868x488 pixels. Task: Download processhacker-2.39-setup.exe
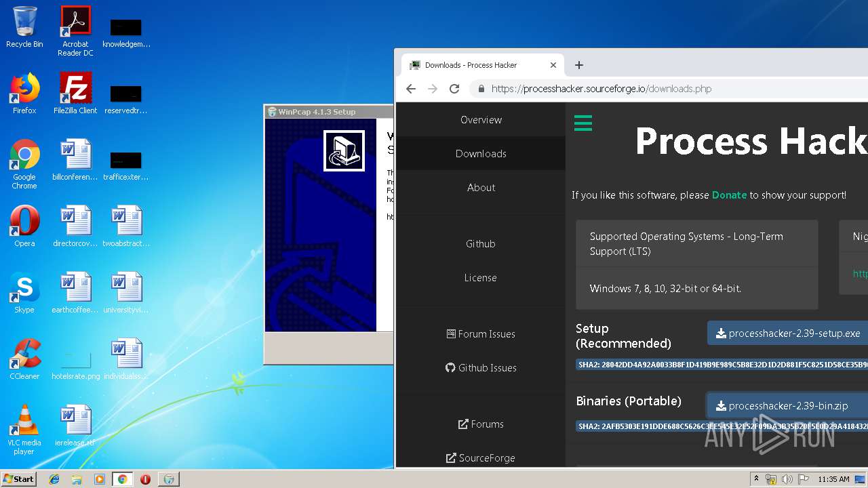click(788, 333)
